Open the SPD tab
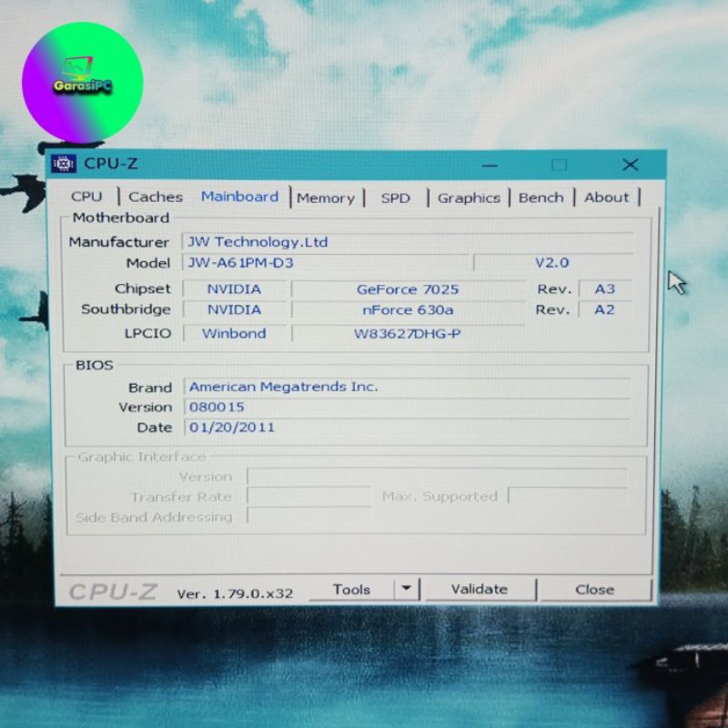Image resolution: width=728 pixels, height=728 pixels. coord(396,198)
